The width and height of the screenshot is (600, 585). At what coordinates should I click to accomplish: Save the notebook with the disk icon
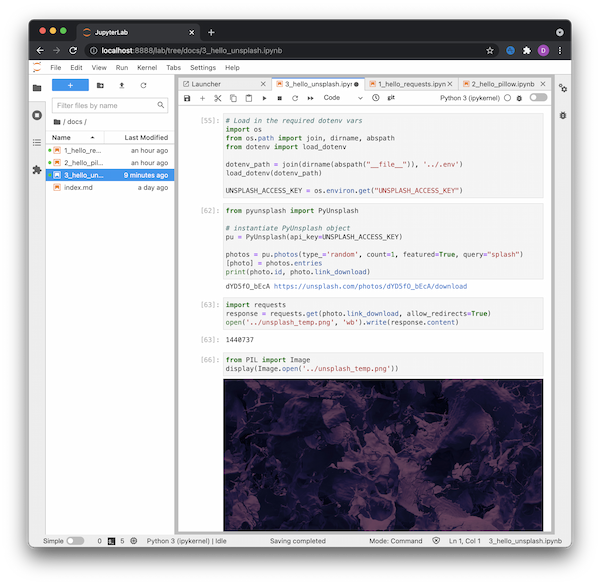click(187, 98)
